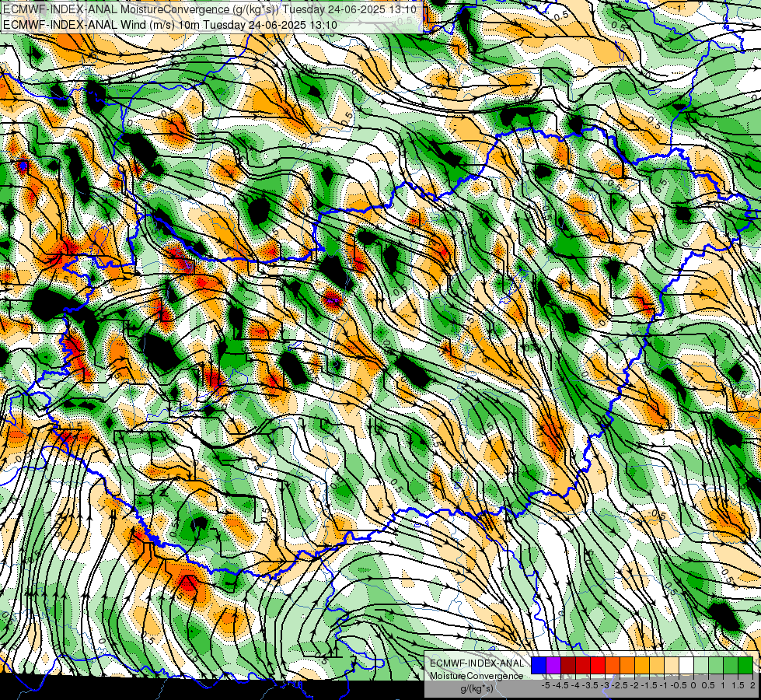Click the MoistureConvergence title line at top
Viewport: 761px width, 700px height.
click(x=208, y=9)
